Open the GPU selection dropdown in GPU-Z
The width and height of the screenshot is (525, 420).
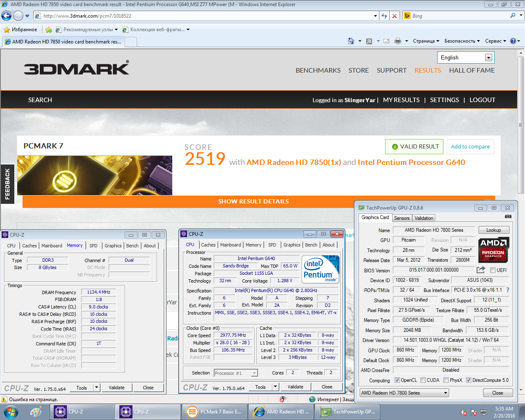click(404, 393)
